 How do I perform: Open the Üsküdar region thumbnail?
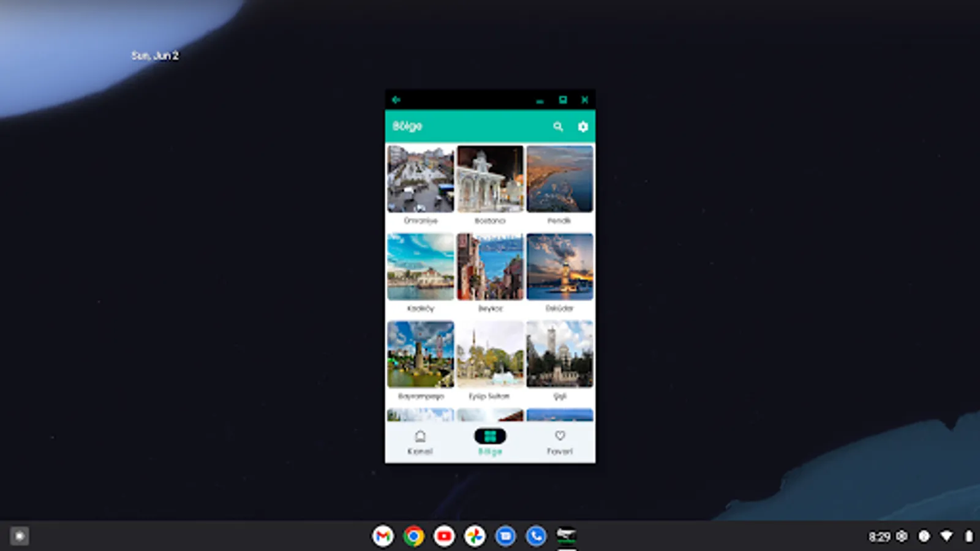[x=559, y=266]
